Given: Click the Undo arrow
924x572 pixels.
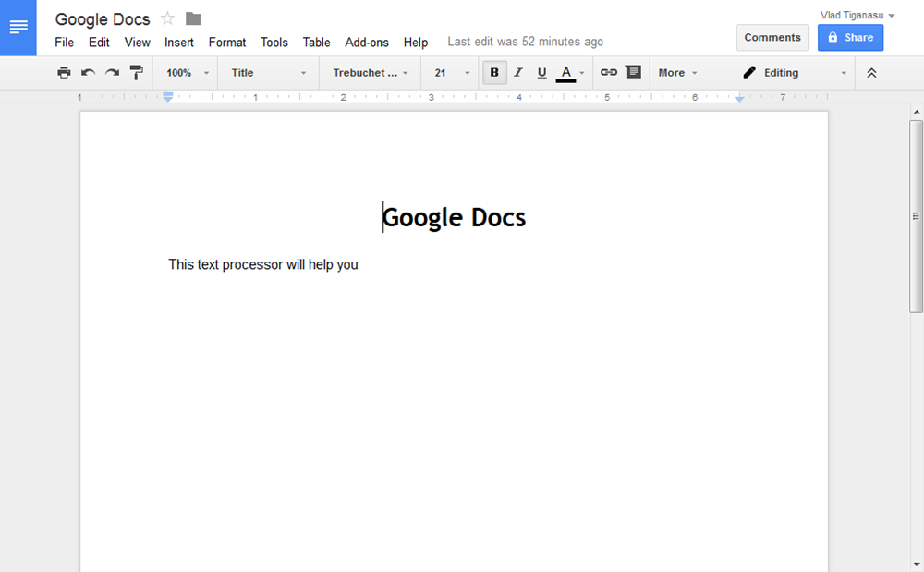Looking at the screenshot, I should pyautogui.click(x=88, y=72).
